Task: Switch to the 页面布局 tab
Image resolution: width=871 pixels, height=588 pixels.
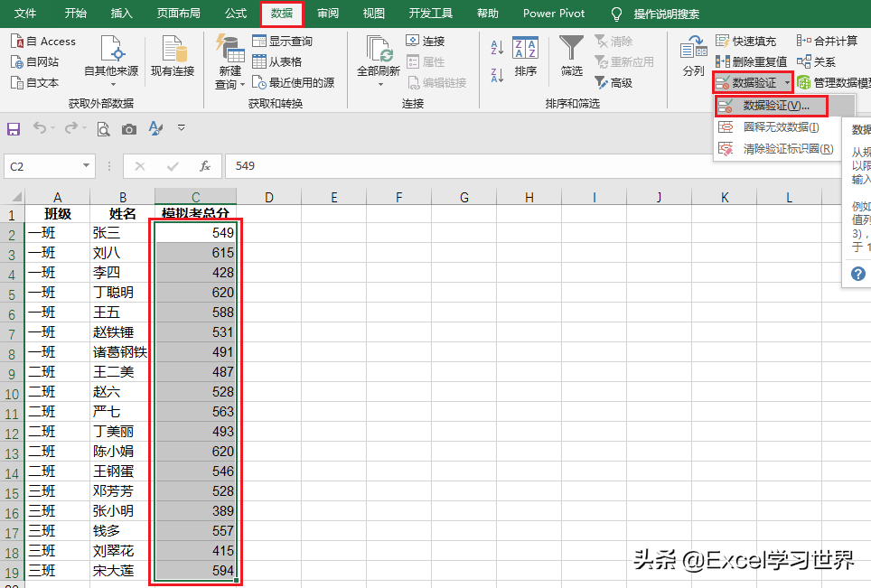Action: point(178,14)
